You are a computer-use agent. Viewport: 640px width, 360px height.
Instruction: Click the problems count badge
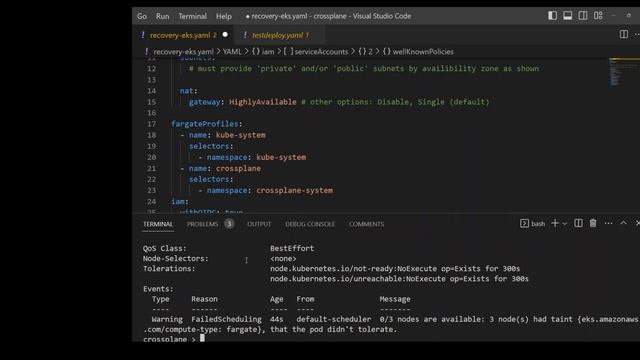[x=229, y=224]
